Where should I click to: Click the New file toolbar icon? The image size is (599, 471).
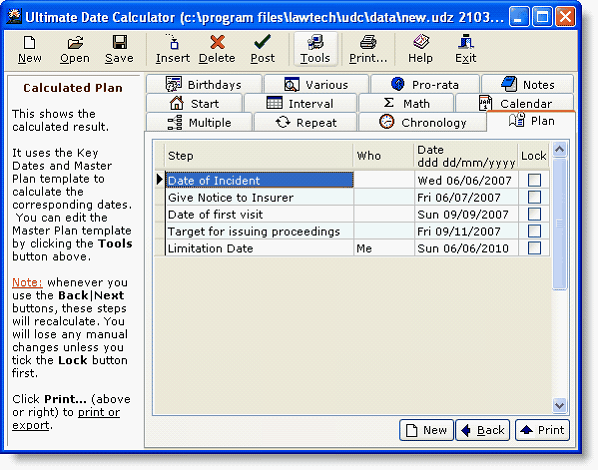pyautogui.click(x=29, y=49)
